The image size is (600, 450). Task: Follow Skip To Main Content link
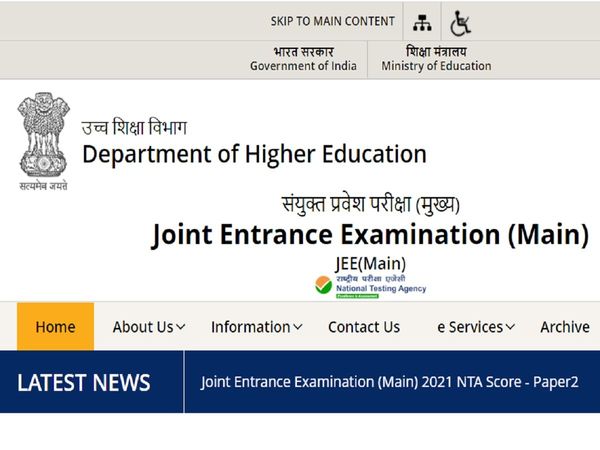[x=333, y=21]
